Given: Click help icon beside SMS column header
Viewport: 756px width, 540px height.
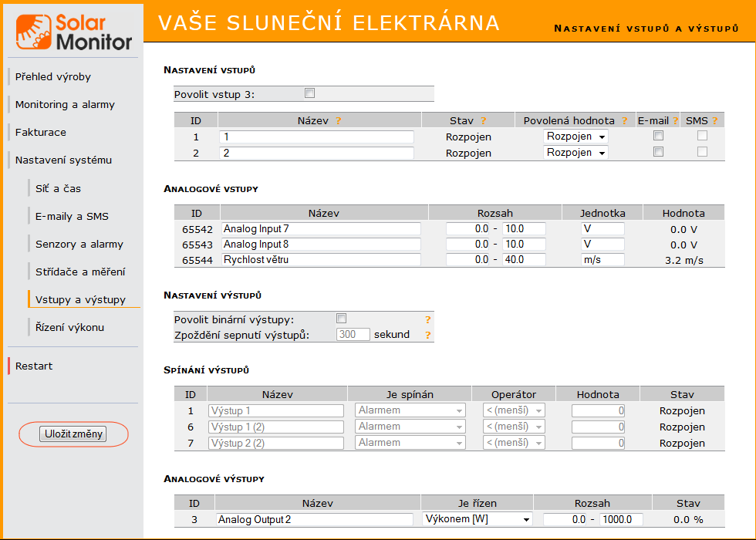Looking at the screenshot, I should coord(714,120).
